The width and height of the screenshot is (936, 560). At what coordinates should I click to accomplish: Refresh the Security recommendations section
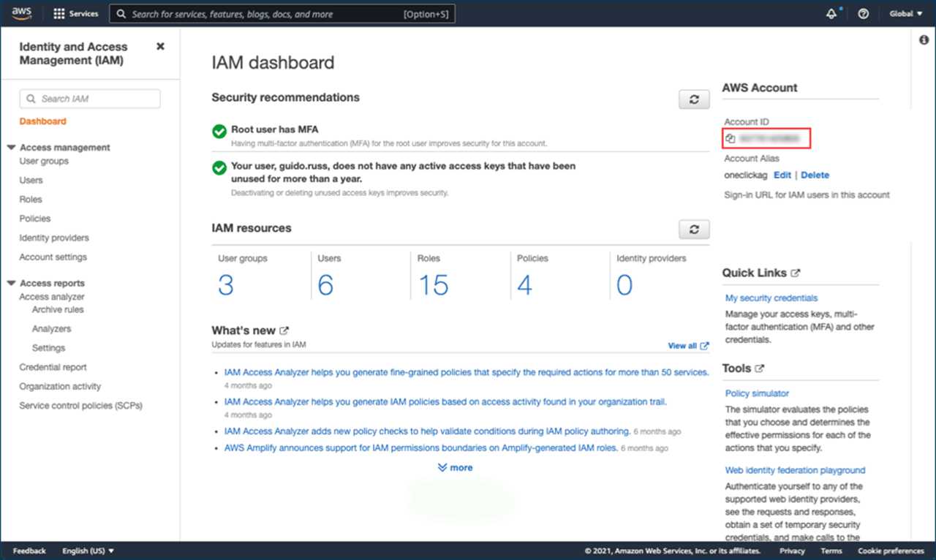[694, 99]
